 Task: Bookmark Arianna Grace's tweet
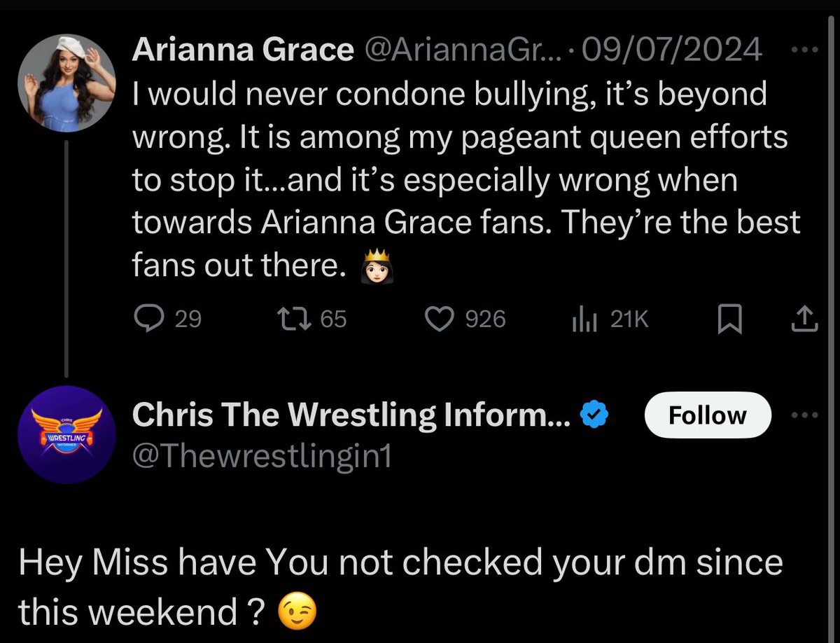tap(731, 320)
